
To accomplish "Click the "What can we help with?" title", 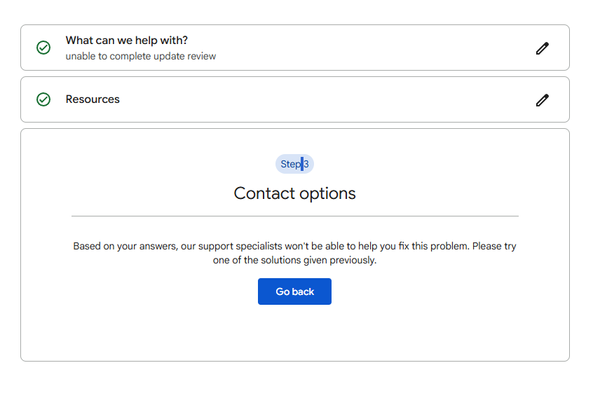I will click(127, 40).
